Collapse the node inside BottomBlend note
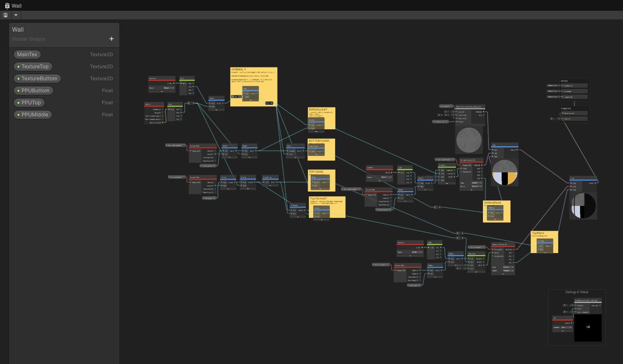623x364 pixels. point(496,219)
